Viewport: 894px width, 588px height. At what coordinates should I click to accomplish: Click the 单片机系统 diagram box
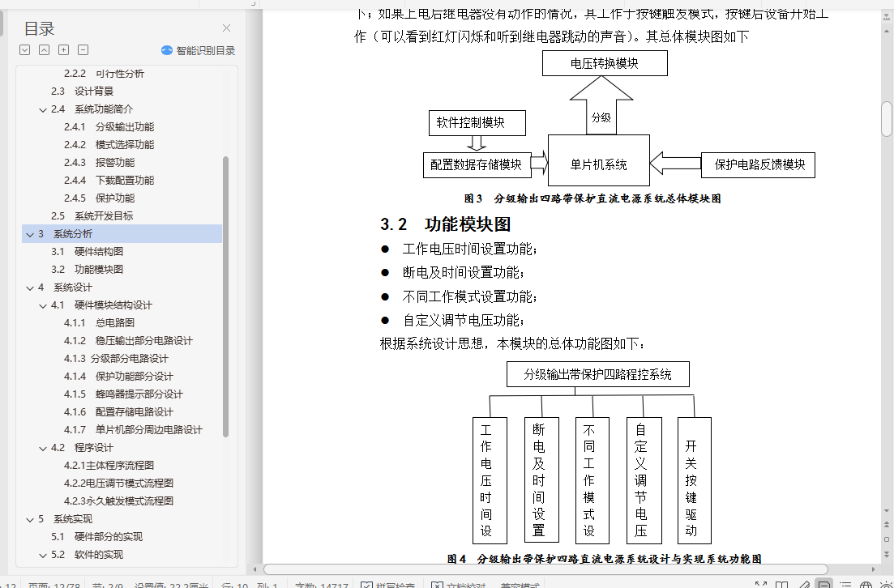[599, 160]
